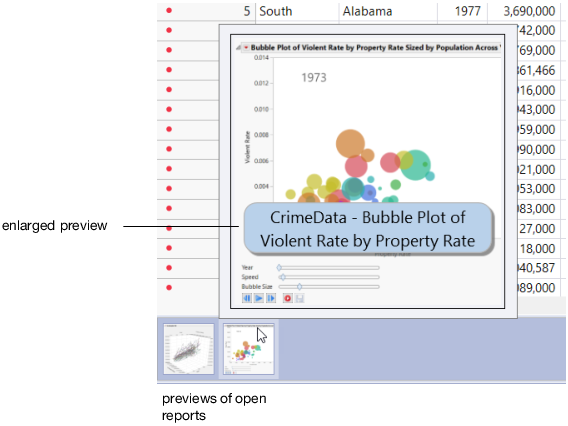Open the 3D scatterplot report thumbnail
Screen dimensions: 568x426
(188, 349)
